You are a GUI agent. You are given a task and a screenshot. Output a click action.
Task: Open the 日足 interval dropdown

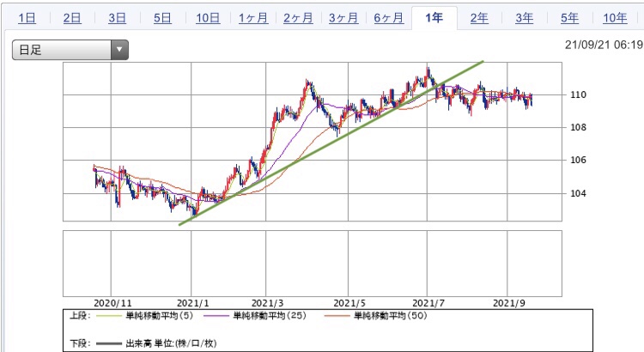70,50
